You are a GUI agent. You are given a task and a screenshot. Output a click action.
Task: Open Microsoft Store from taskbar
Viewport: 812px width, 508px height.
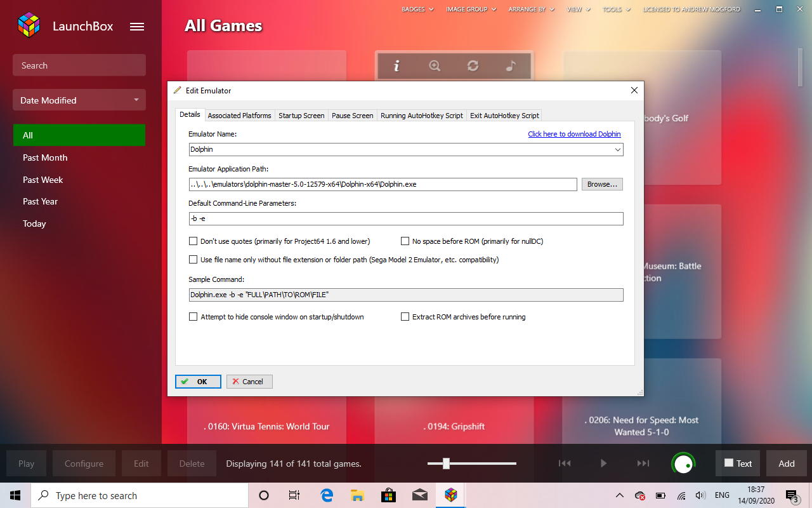[388, 495]
